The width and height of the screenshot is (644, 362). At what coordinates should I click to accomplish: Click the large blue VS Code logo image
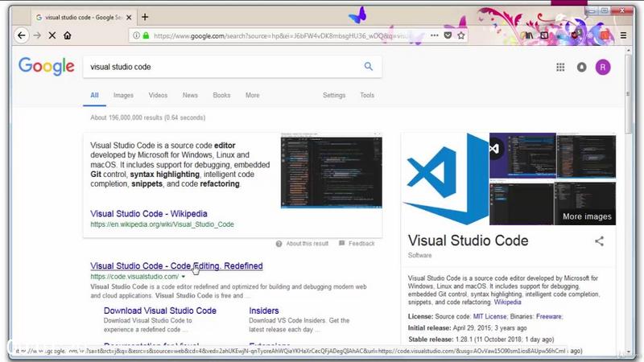click(446, 179)
